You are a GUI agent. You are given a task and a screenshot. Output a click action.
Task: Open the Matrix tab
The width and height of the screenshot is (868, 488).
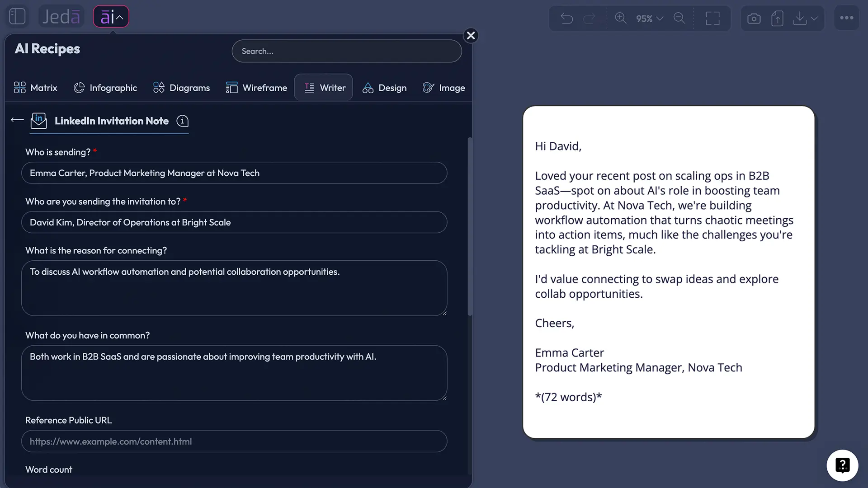[x=35, y=88]
